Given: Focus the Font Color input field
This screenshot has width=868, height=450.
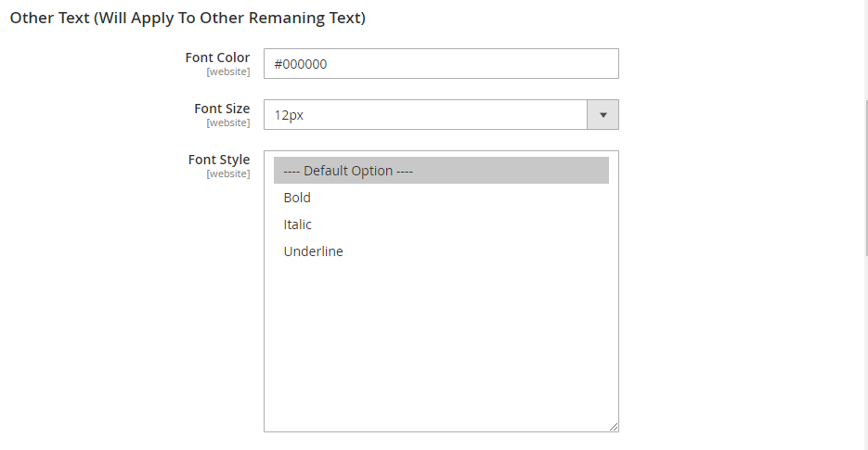Looking at the screenshot, I should [x=441, y=64].
